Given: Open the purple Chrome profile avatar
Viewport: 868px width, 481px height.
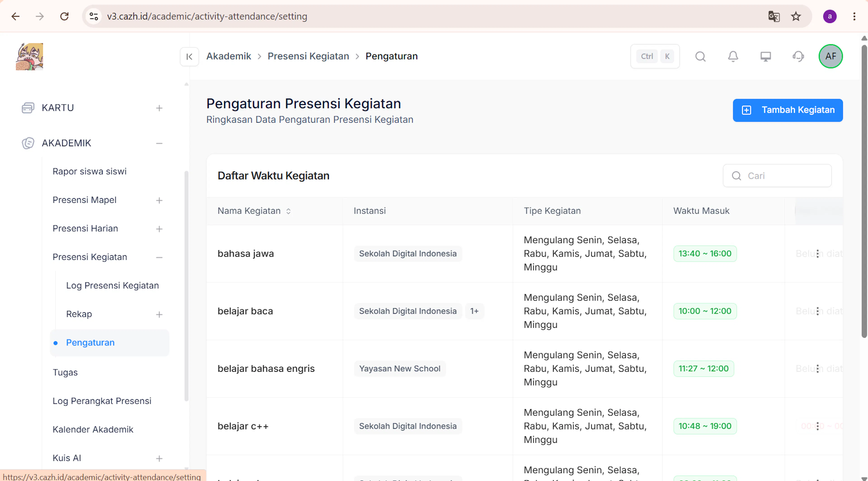Looking at the screenshot, I should [830, 16].
